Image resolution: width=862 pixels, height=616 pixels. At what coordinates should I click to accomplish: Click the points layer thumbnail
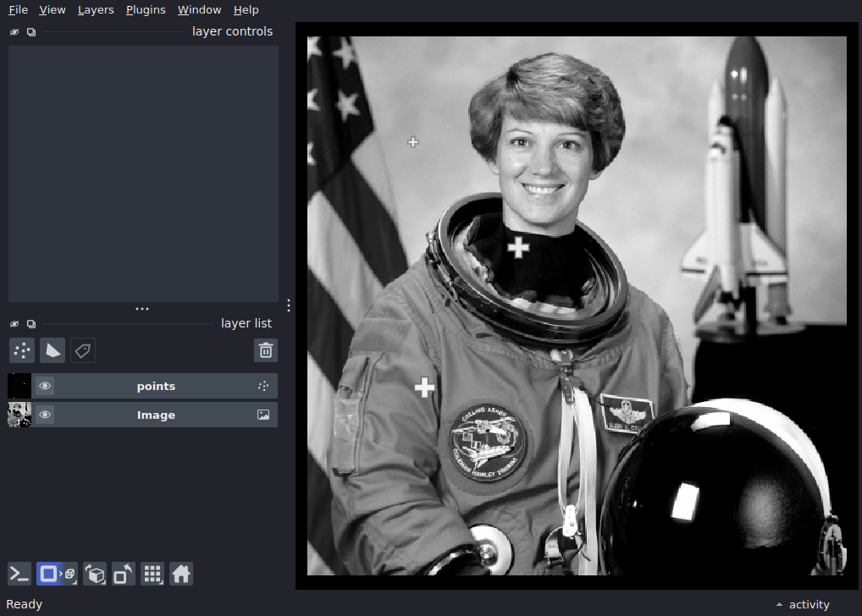[19, 386]
